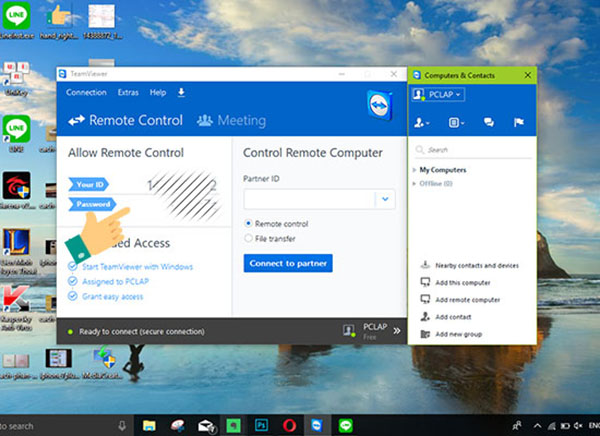Image resolution: width=600 pixels, height=436 pixels.
Task: Open the chat messages icon
Action: point(489,122)
